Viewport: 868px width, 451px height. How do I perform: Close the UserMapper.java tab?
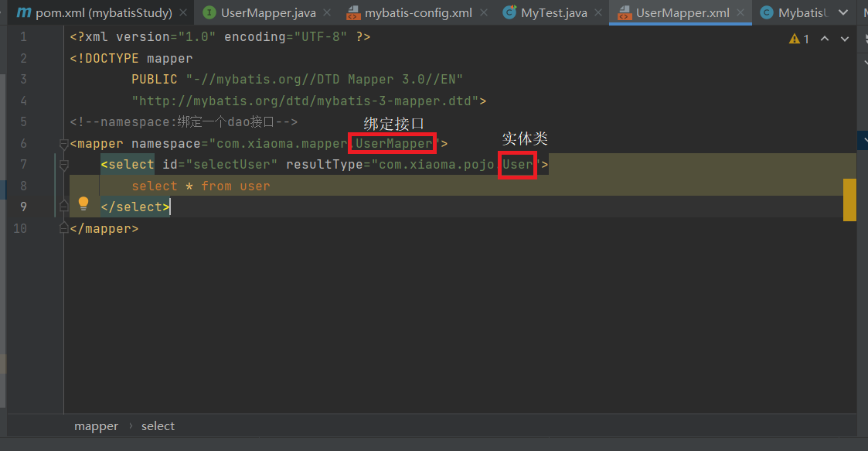tap(327, 12)
